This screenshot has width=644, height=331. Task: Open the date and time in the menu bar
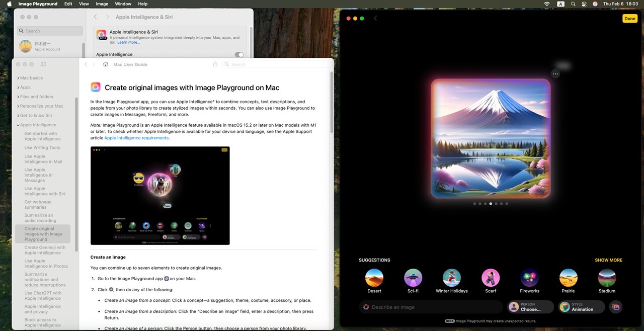point(620,4)
